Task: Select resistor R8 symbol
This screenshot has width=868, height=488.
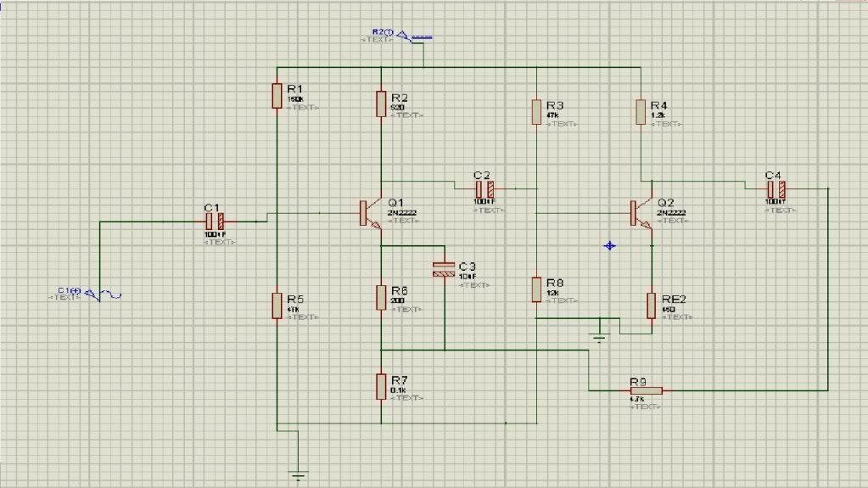Action: (x=536, y=289)
